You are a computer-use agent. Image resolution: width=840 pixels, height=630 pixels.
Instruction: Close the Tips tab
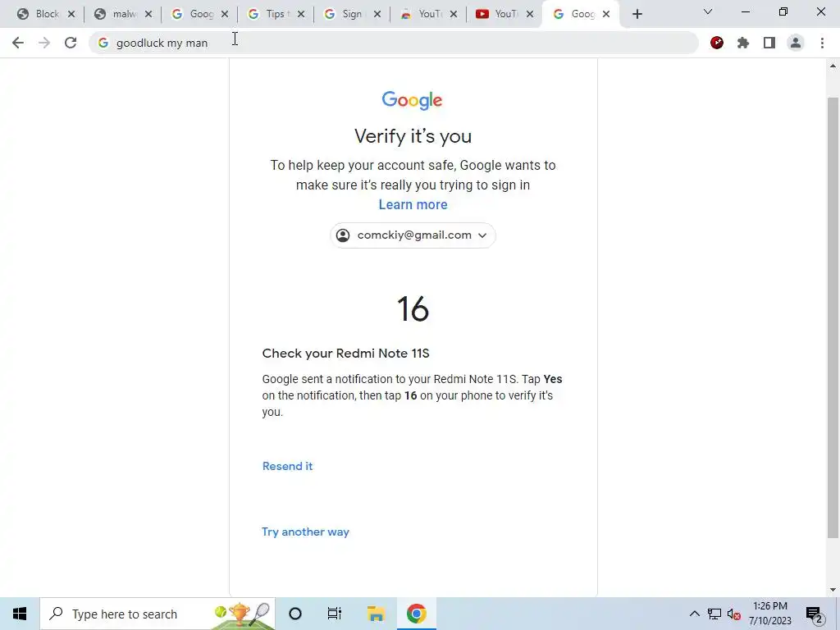(x=301, y=15)
